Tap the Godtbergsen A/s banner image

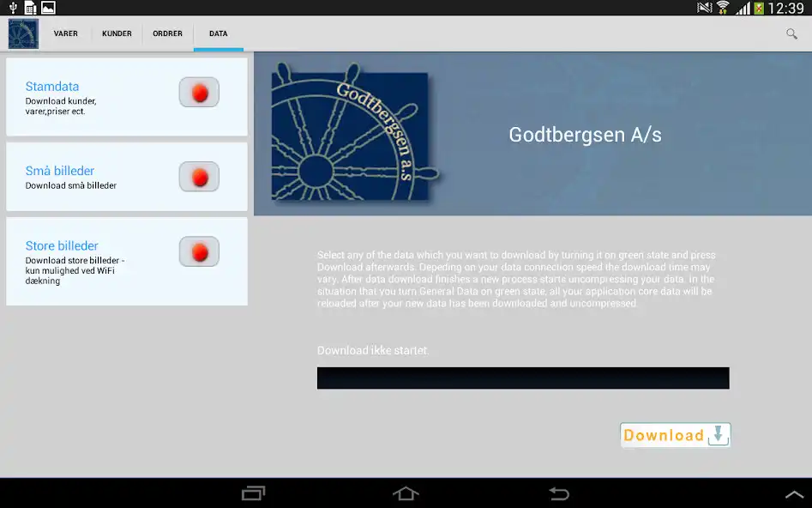coord(532,133)
